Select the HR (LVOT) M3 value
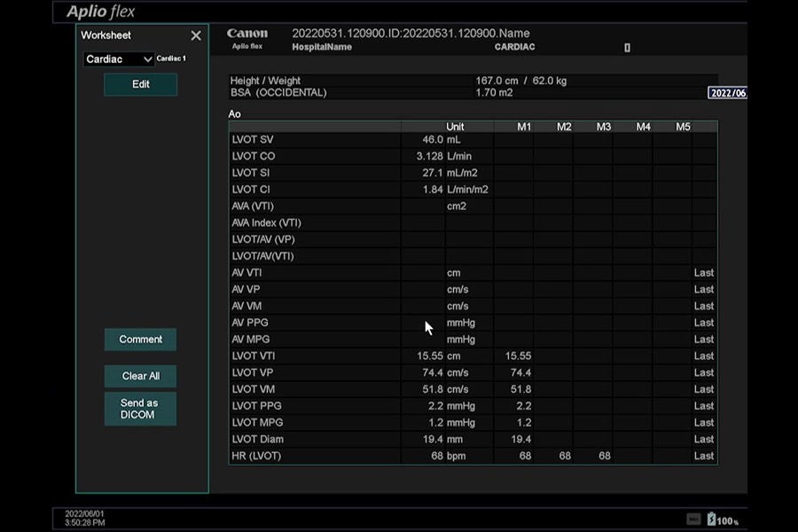 point(604,456)
